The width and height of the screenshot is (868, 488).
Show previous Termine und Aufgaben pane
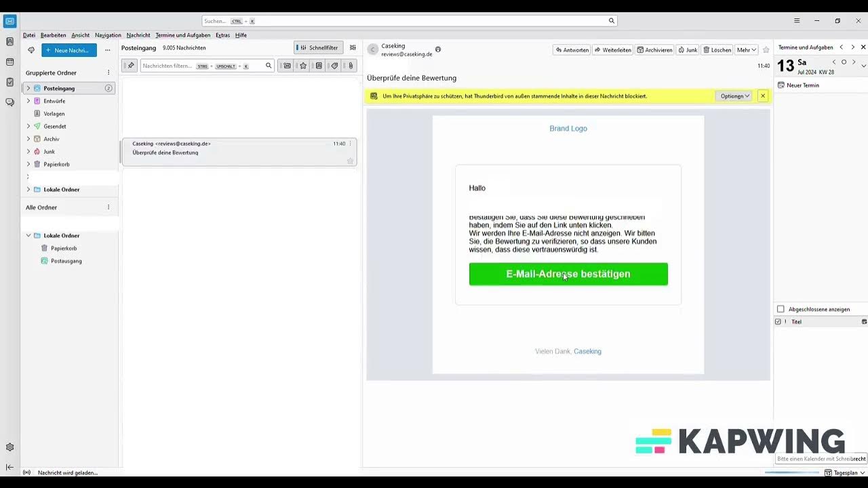(x=841, y=47)
